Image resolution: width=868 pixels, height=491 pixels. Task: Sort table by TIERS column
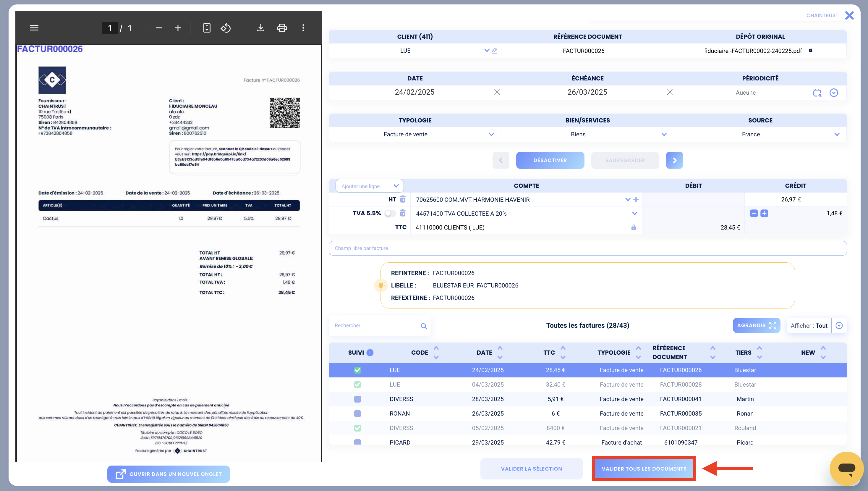pyautogui.click(x=759, y=352)
